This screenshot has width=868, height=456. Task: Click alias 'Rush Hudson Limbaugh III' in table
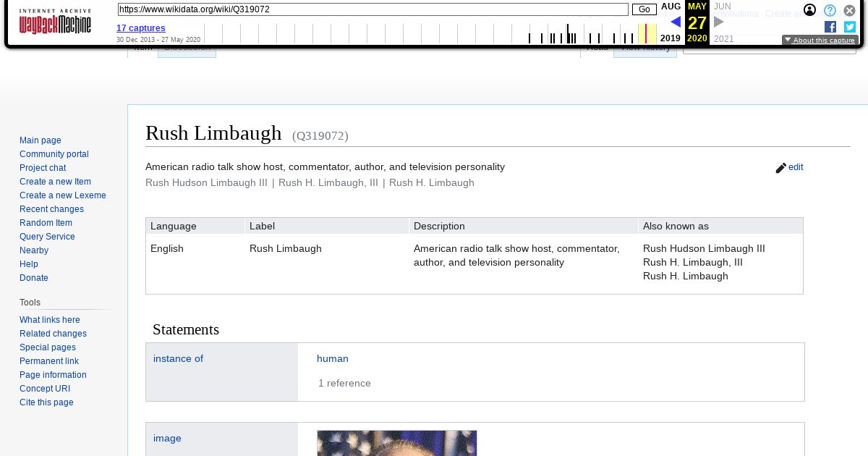click(704, 248)
